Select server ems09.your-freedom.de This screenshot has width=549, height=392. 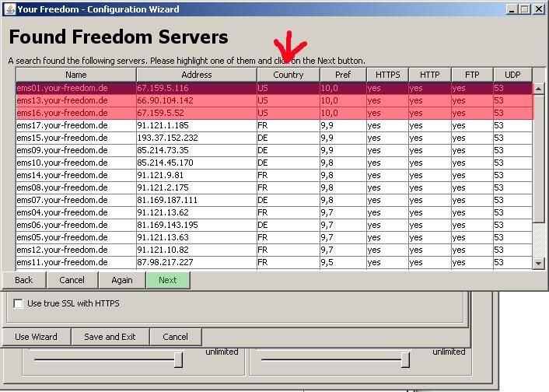pyautogui.click(x=274, y=150)
